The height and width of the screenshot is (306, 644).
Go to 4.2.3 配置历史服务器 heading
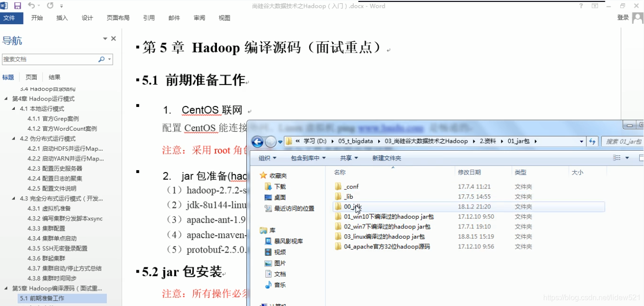(55, 168)
